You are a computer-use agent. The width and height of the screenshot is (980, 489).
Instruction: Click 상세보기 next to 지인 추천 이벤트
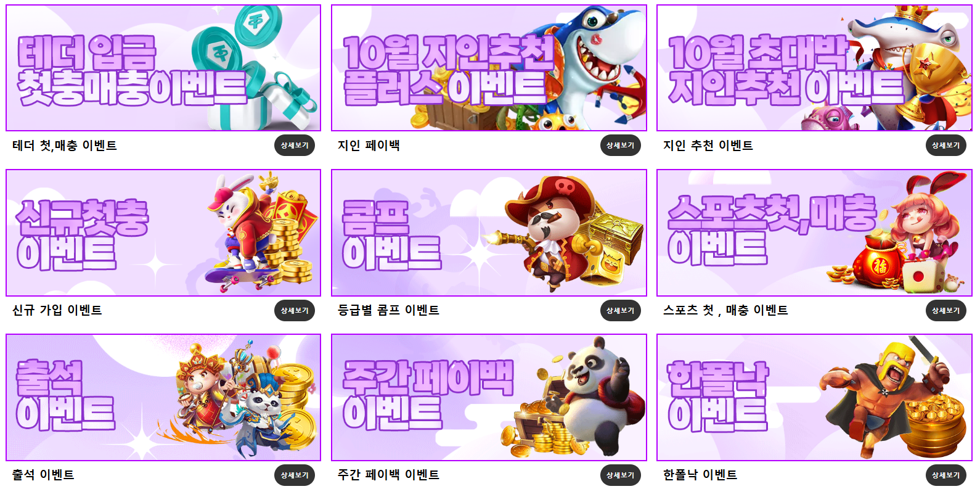[945, 146]
